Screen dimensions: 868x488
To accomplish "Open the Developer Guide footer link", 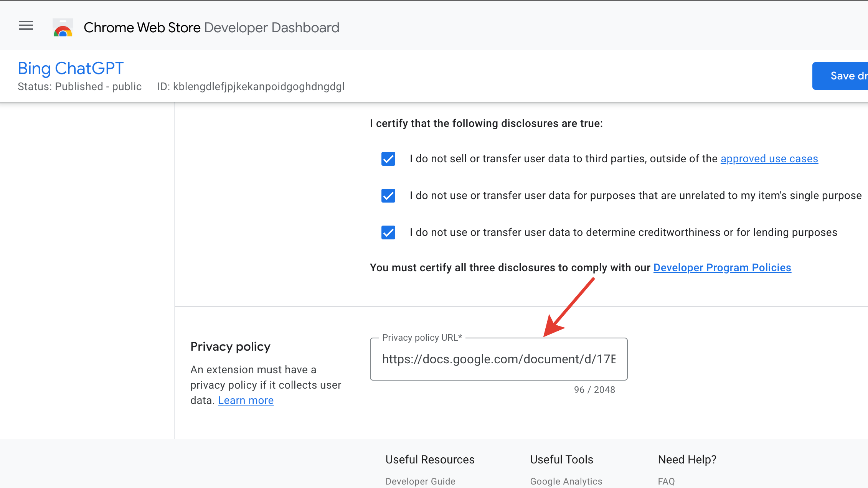I will click(x=420, y=481).
